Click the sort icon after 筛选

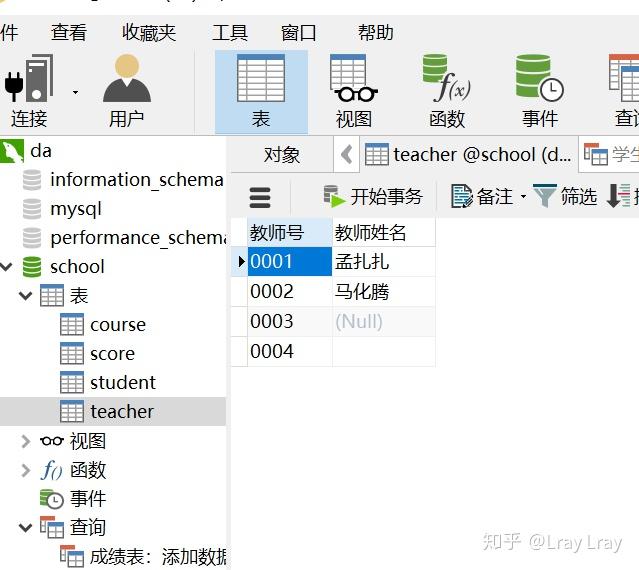pyautogui.click(x=619, y=196)
